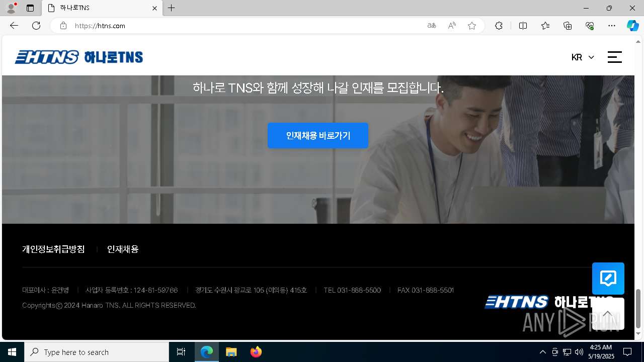The height and width of the screenshot is (362, 644).
Task: Open the translate page icon
Action: 432,26
